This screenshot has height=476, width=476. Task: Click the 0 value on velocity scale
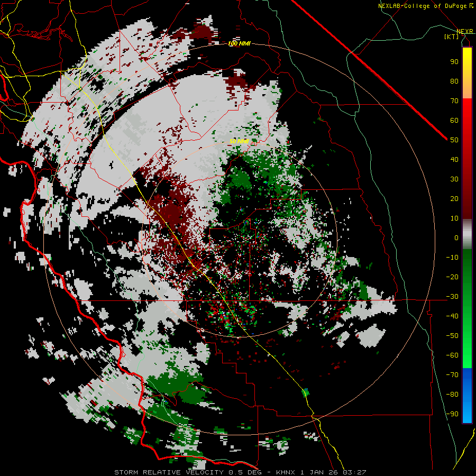point(456,237)
